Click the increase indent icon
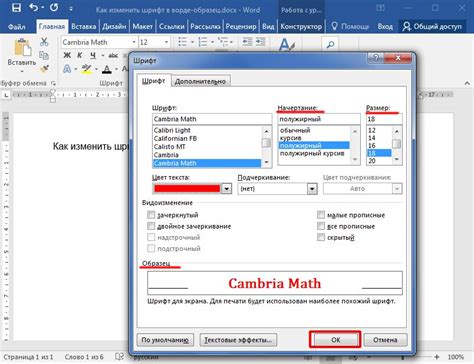Screen dimensions: 474x364 [260, 42]
